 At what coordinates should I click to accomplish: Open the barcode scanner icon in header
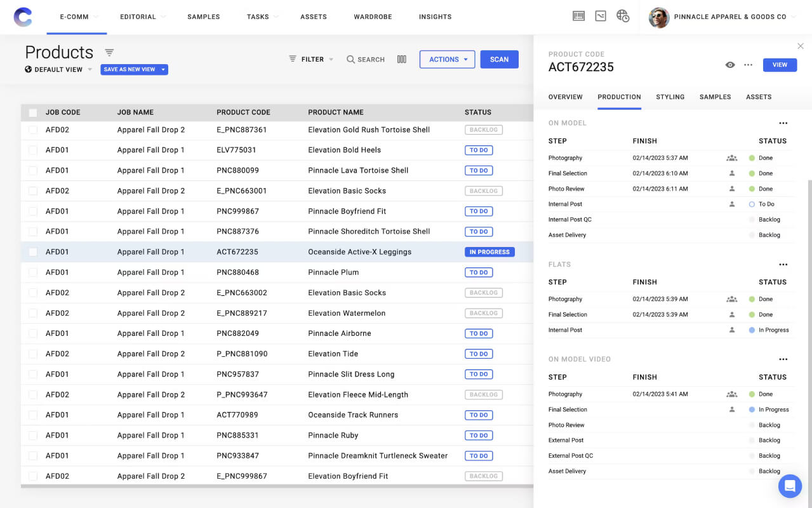(x=578, y=17)
